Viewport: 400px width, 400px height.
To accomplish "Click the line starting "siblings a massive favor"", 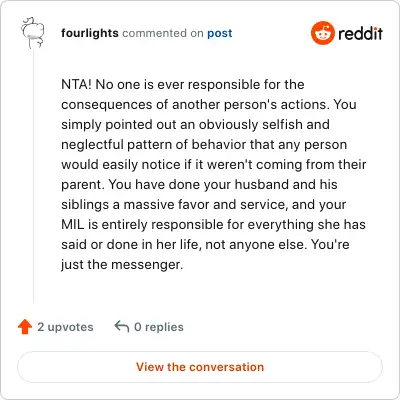I will (203, 205).
